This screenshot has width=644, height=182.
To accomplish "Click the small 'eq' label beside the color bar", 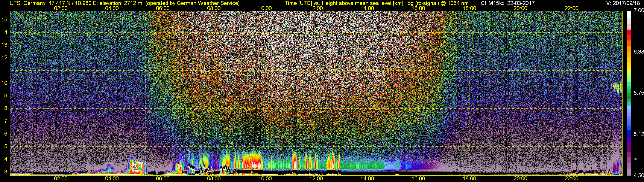I will (636, 159).
